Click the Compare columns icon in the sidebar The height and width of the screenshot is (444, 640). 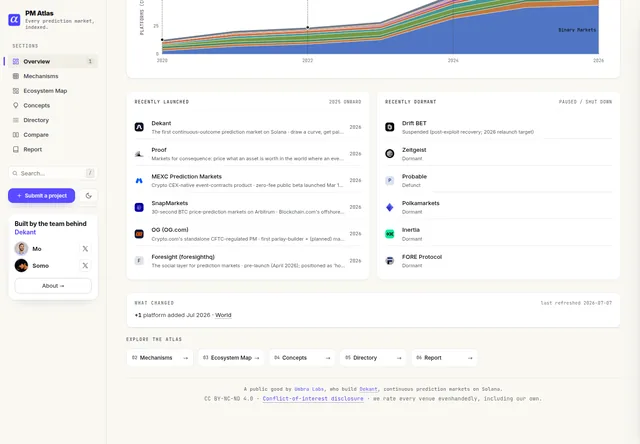(16, 135)
